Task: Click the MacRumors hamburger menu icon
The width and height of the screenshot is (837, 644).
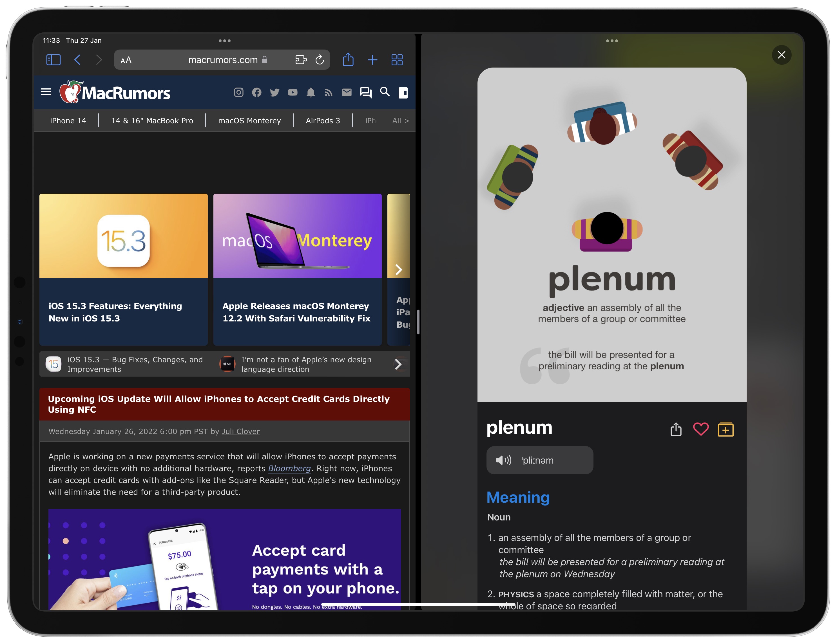Action: tap(45, 93)
